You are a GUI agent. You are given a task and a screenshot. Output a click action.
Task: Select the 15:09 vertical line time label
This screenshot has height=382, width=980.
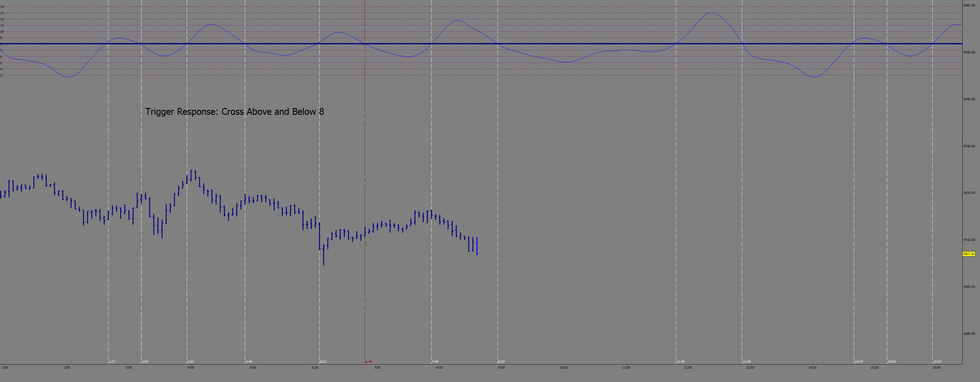(x=892, y=362)
